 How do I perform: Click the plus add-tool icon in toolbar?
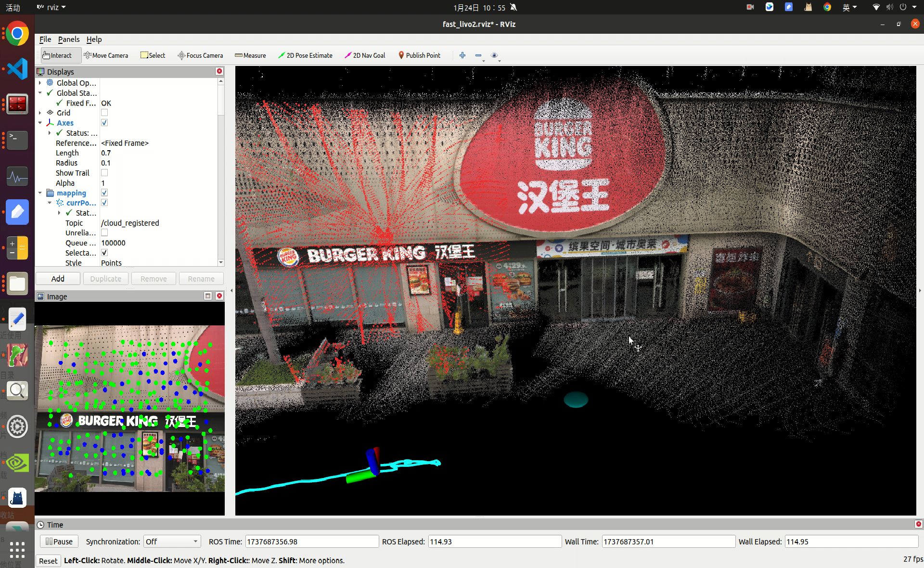462,55
